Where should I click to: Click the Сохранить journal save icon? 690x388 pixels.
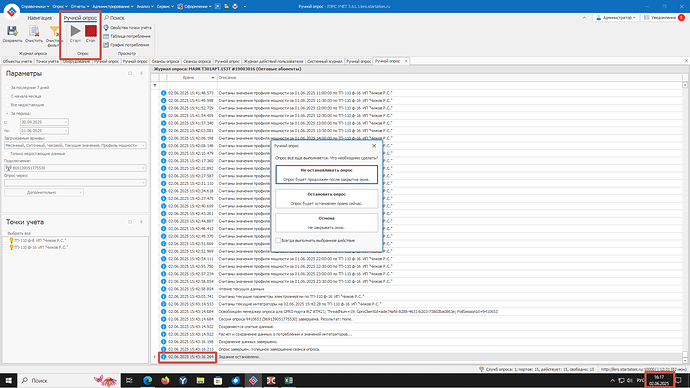click(x=12, y=31)
